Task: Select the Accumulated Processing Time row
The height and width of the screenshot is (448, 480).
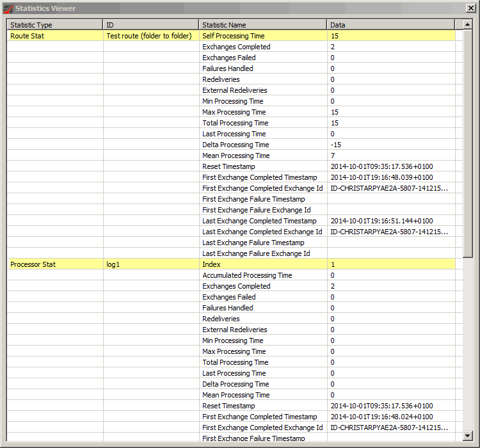Action: [247, 275]
